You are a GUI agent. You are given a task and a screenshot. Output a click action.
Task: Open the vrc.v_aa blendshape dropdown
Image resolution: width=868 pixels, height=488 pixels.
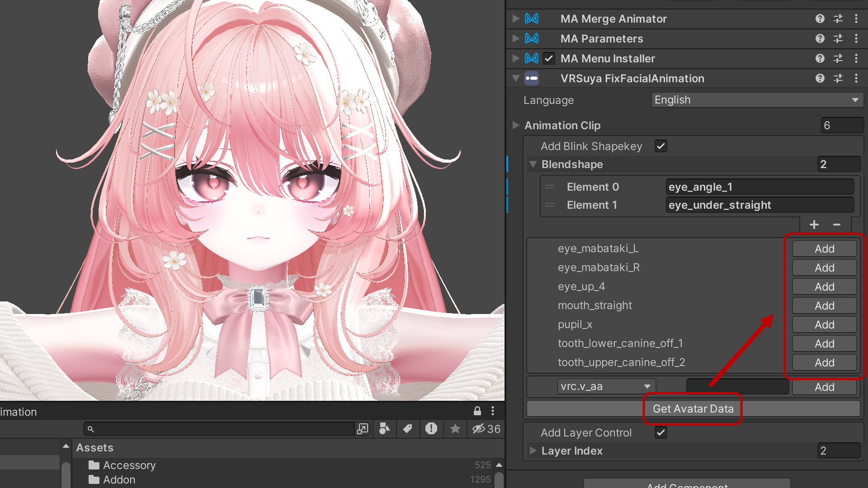tap(606, 386)
